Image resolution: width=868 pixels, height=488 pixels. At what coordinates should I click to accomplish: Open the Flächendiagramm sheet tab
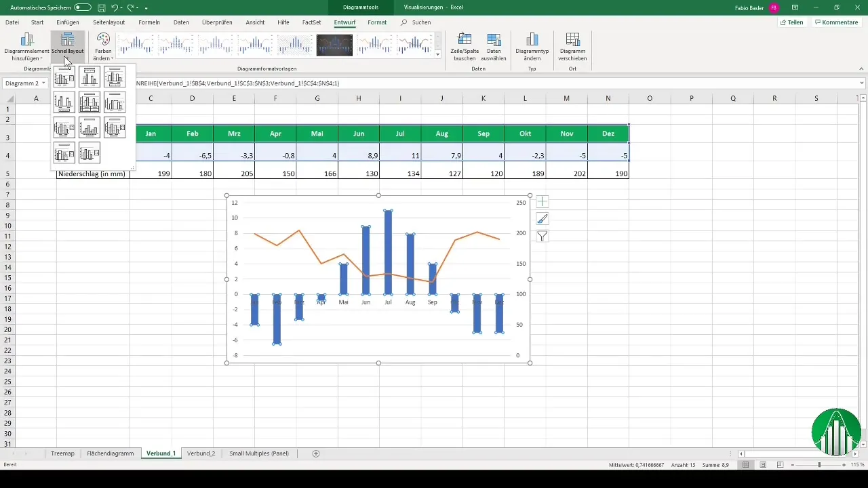(x=111, y=453)
